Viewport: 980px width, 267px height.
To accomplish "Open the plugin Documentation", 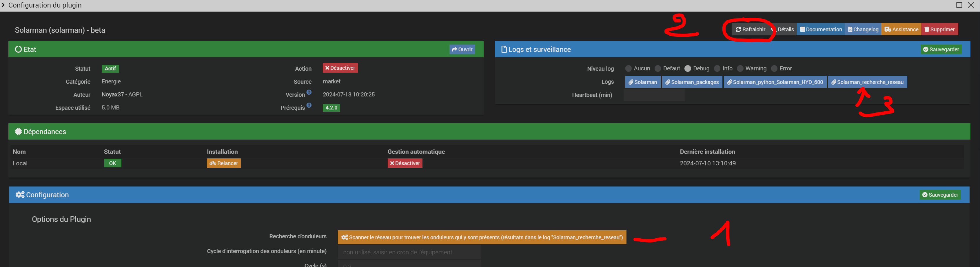I will pyautogui.click(x=821, y=29).
